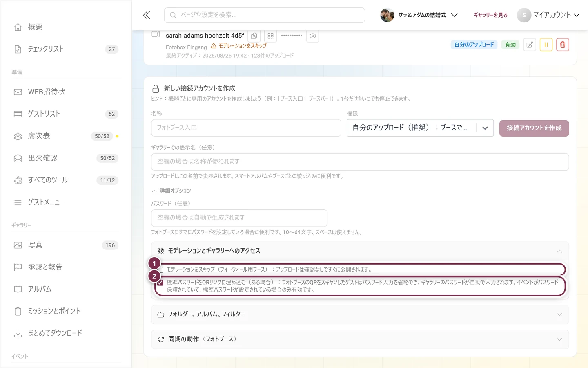Open the サラ＆アダムの結婚式 event switcher
Viewport: 588px width, 368px height.
(x=419, y=15)
